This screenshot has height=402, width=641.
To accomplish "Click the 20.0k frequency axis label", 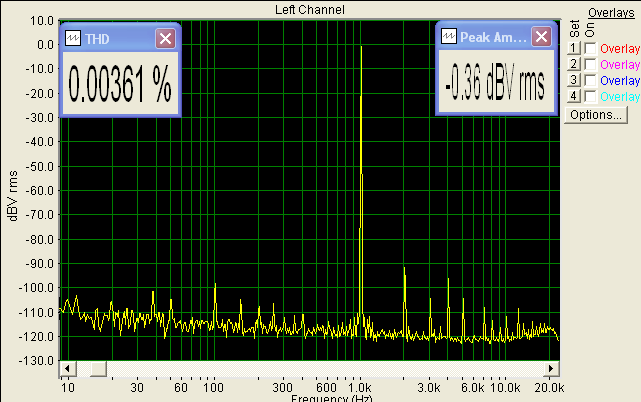I will tap(549, 388).
